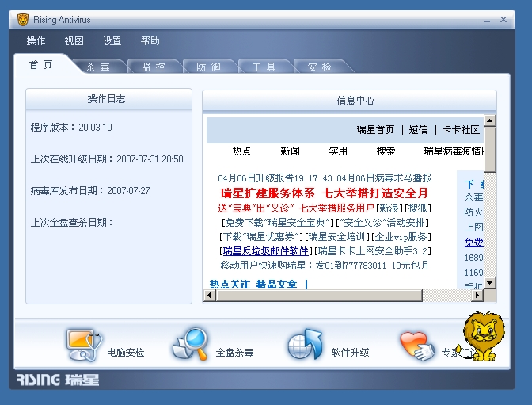
Task: Click the Rising Antivirus title bar logo
Action: 23,20
